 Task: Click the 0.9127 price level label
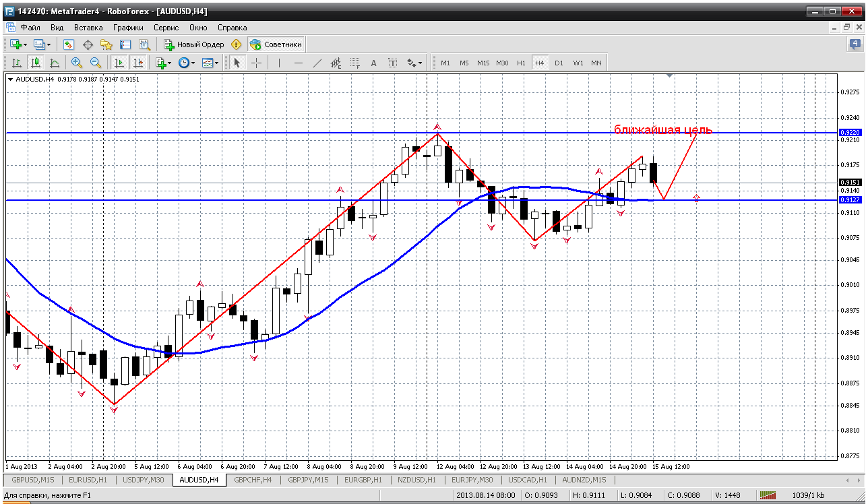tap(850, 200)
